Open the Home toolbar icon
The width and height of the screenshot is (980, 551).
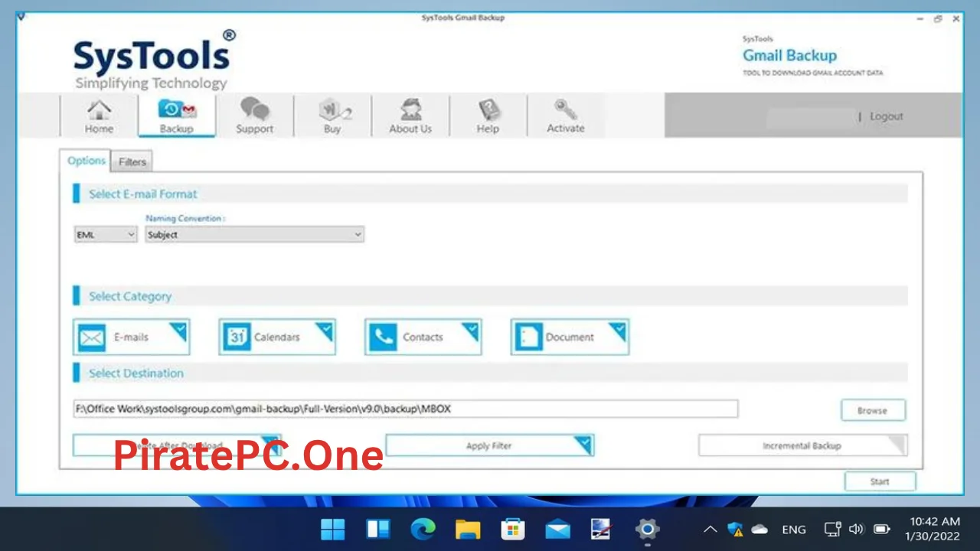click(x=99, y=116)
